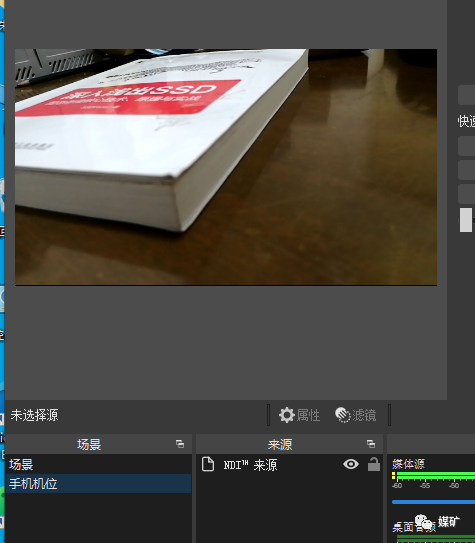The image size is (475, 543).
Task: Click the video preview of the book
Action: point(226,167)
